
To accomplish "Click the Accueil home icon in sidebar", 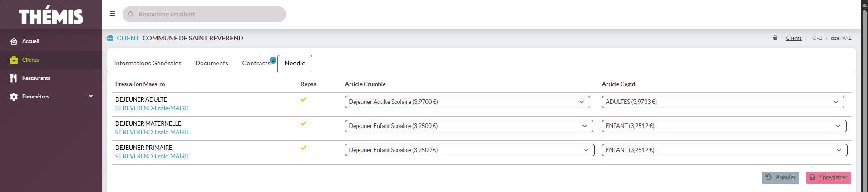I will 14,41.
